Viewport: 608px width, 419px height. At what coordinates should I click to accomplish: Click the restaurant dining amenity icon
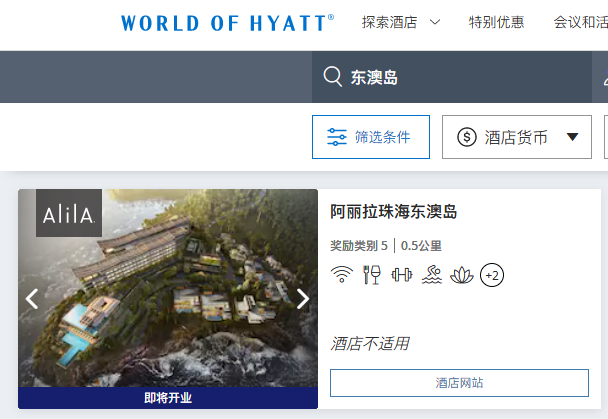[372, 275]
